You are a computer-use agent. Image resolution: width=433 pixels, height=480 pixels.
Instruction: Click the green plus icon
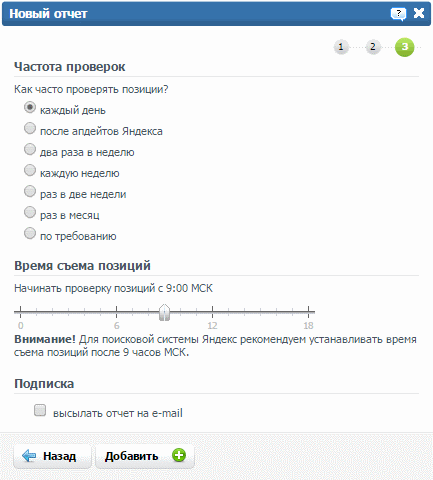179,455
